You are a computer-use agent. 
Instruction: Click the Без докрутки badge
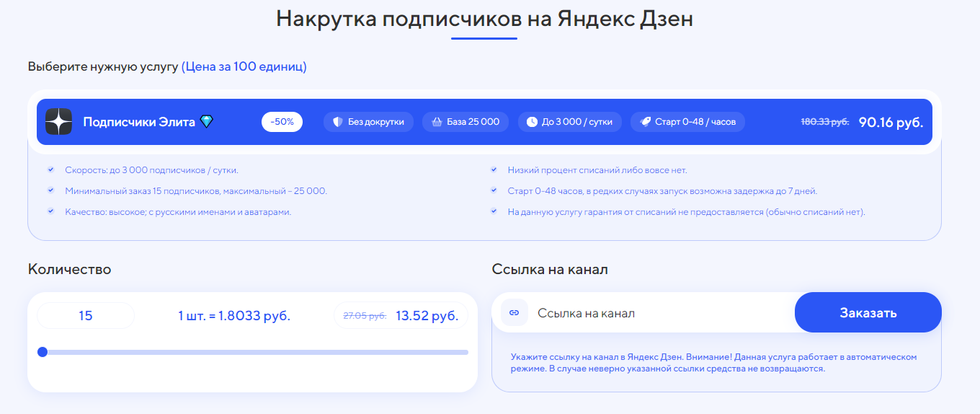coord(369,122)
